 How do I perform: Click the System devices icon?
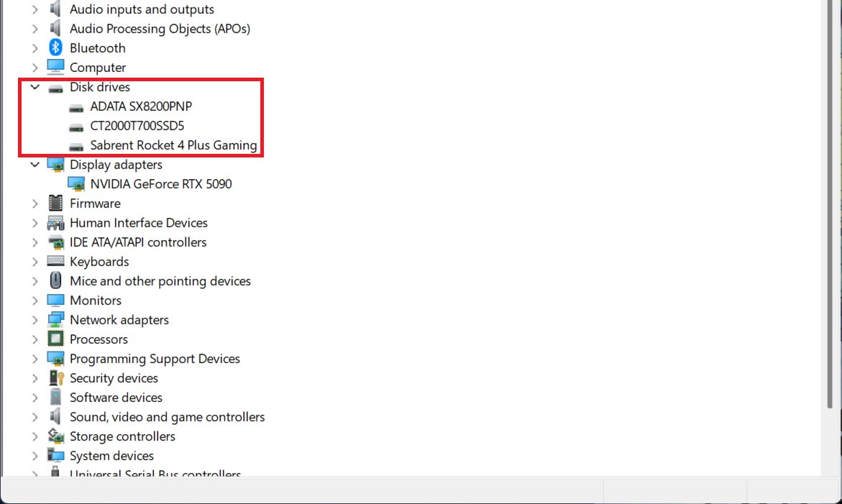click(x=55, y=455)
